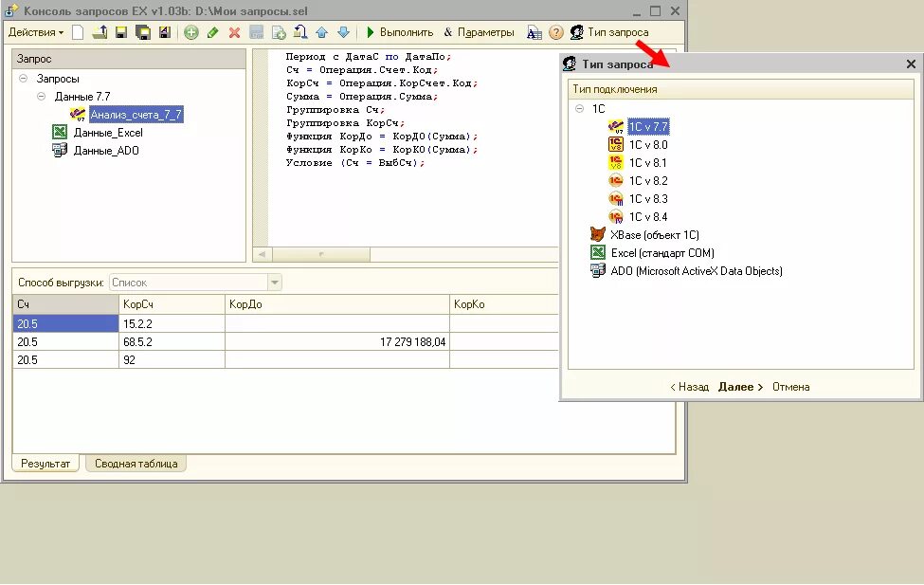Image resolution: width=924 pixels, height=585 pixels.
Task: Switch to the Результат tab
Action: pyautogui.click(x=45, y=464)
